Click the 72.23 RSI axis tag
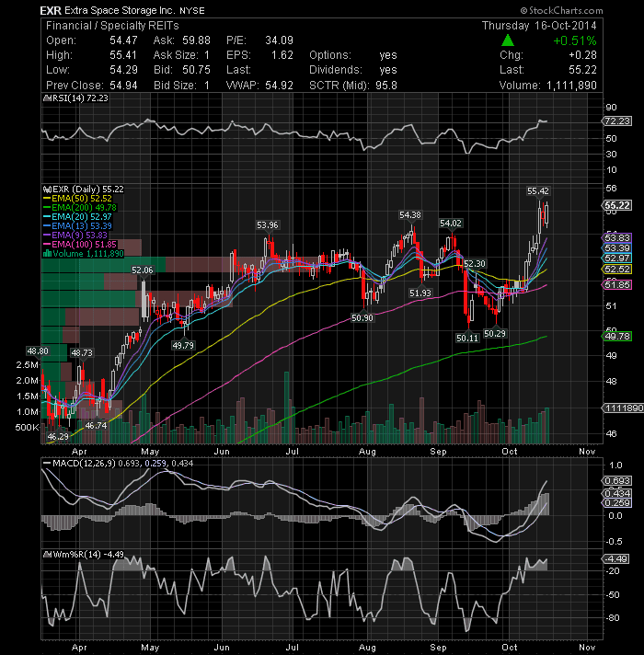 pos(616,121)
